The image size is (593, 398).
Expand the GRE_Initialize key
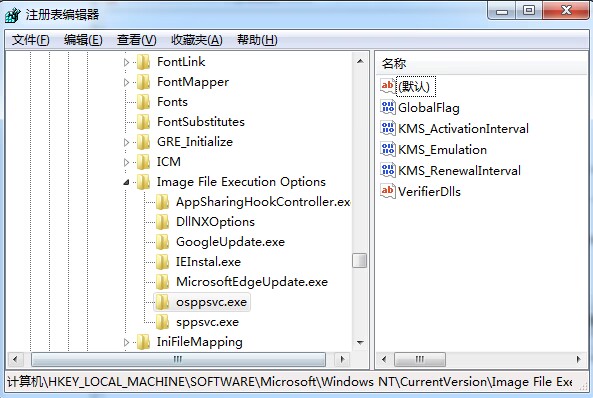[x=126, y=143]
